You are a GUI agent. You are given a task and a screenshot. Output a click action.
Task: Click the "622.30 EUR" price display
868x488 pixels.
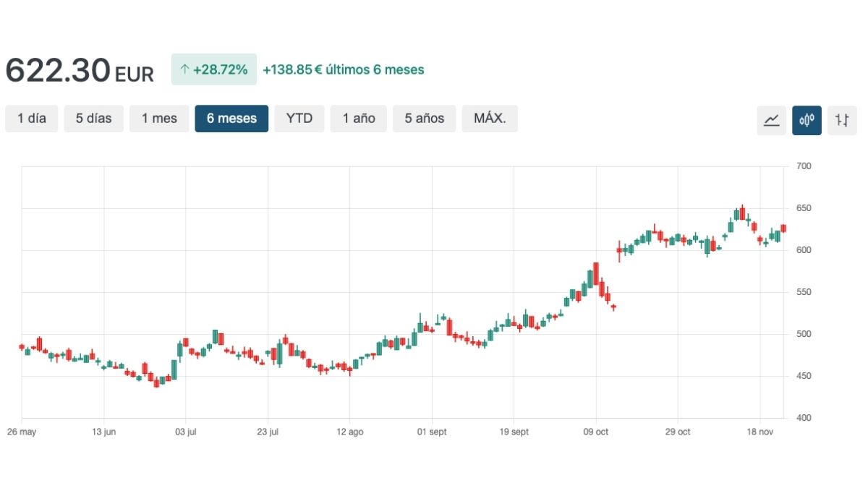(79, 69)
